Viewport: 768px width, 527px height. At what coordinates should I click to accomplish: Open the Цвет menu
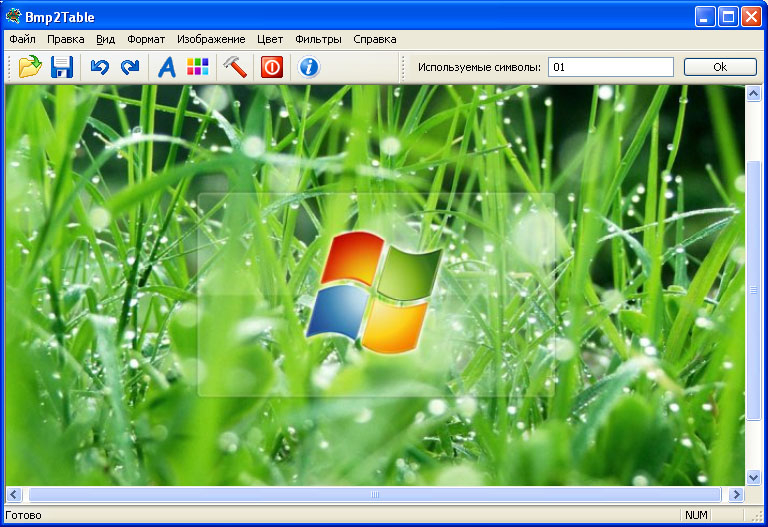(270, 39)
